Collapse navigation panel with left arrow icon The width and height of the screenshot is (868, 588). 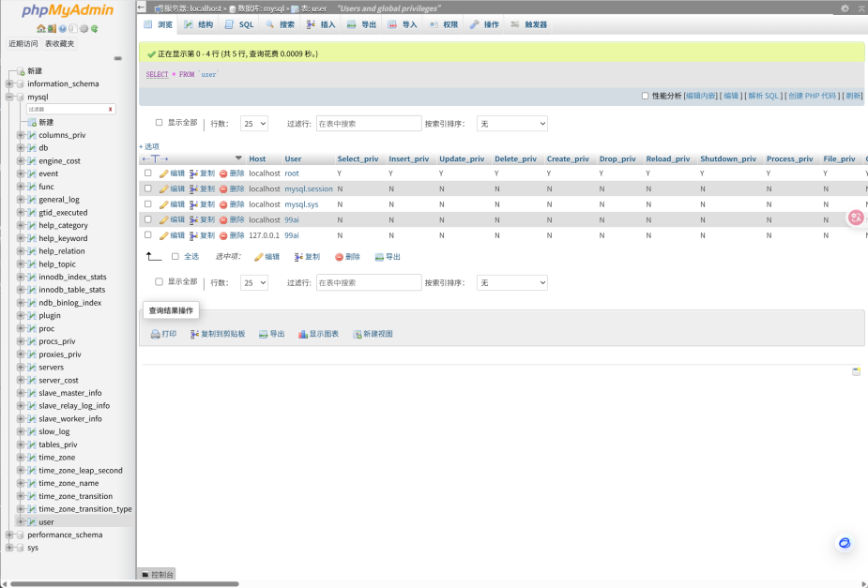142,8
